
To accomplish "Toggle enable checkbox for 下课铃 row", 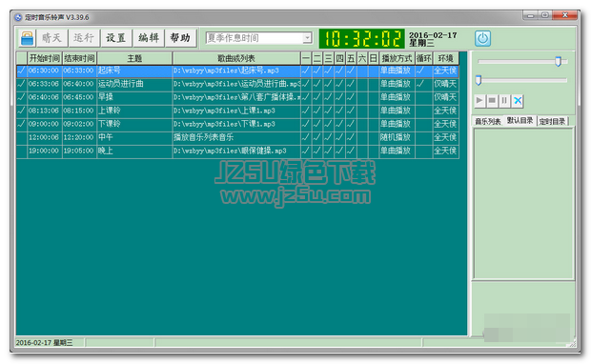I will tap(22, 124).
